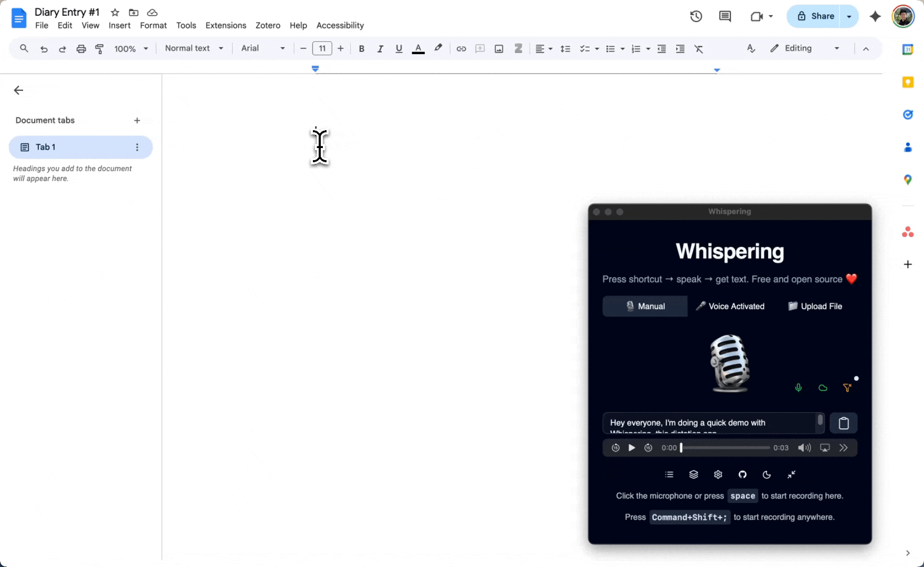The width and height of the screenshot is (924, 567).
Task: Open Google Tasks side panel
Action: click(x=908, y=114)
